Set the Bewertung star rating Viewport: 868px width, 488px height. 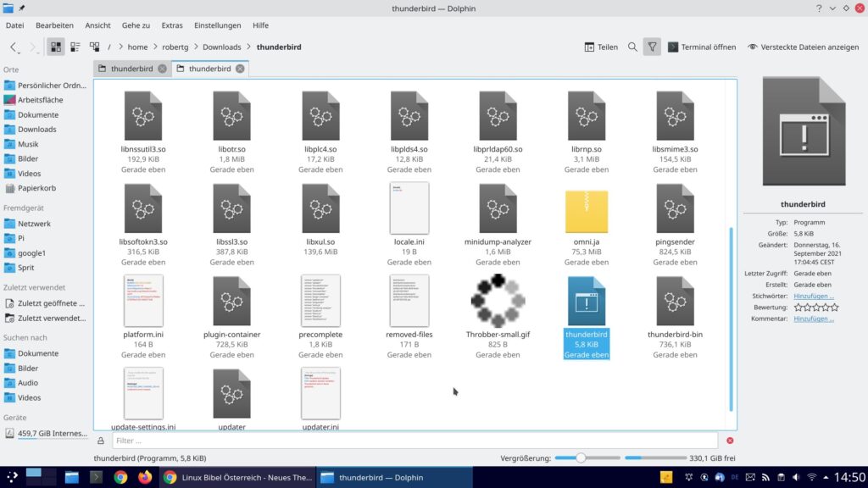(x=816, y=307)
